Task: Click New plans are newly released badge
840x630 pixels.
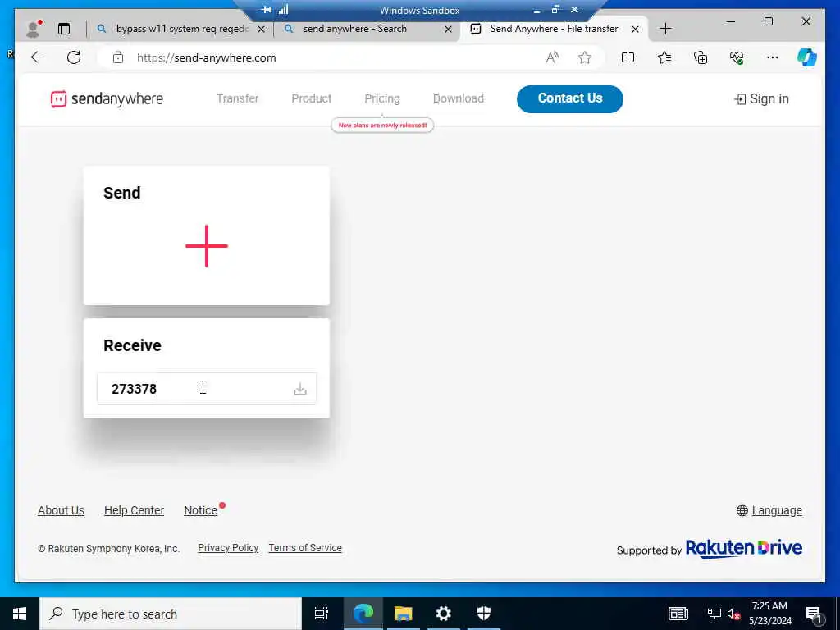Action: click(x=382, y=126)
